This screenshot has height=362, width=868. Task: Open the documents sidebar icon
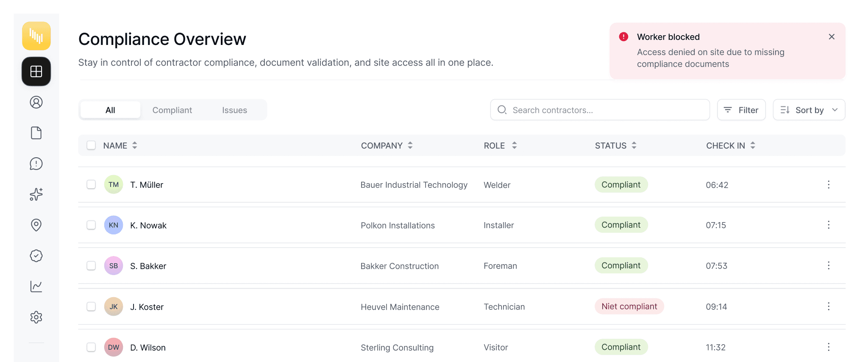coord(36,133)
